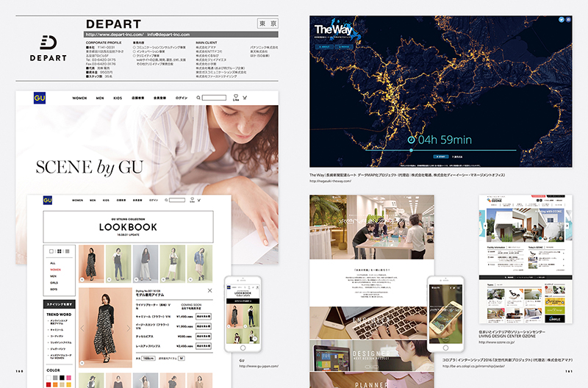Screen dimensions: 588x388
Task: Switch Lookbook to single-item view icon
Action: [x=51, y=251]
